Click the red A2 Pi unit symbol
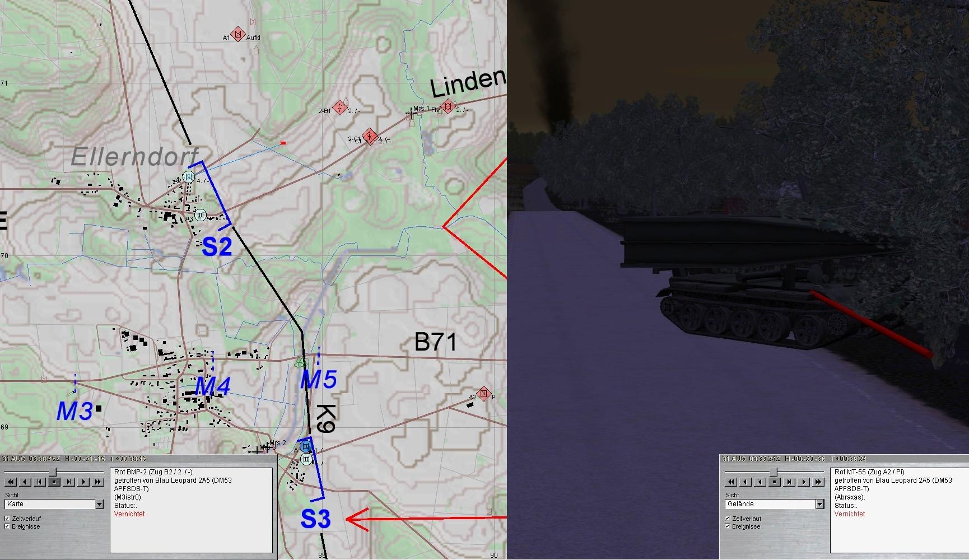Image resolution: width=969 pixels, height=560 pixels. (x=483, y=394)
